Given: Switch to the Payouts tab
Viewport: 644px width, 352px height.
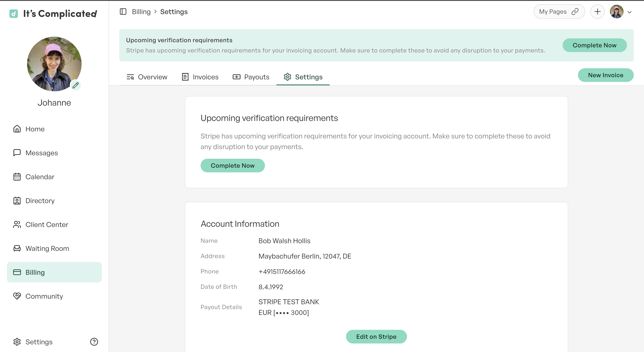Looking at the screenshot, I should pos(251,77).
